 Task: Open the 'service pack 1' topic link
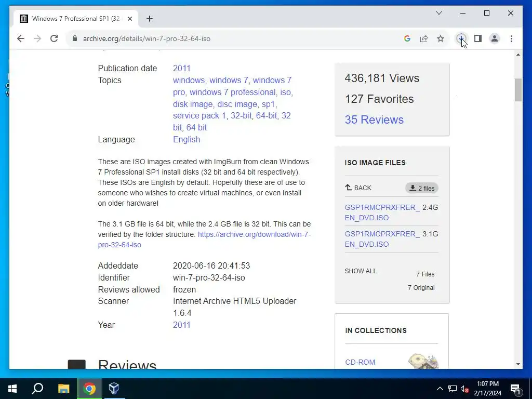click(199, 116)
